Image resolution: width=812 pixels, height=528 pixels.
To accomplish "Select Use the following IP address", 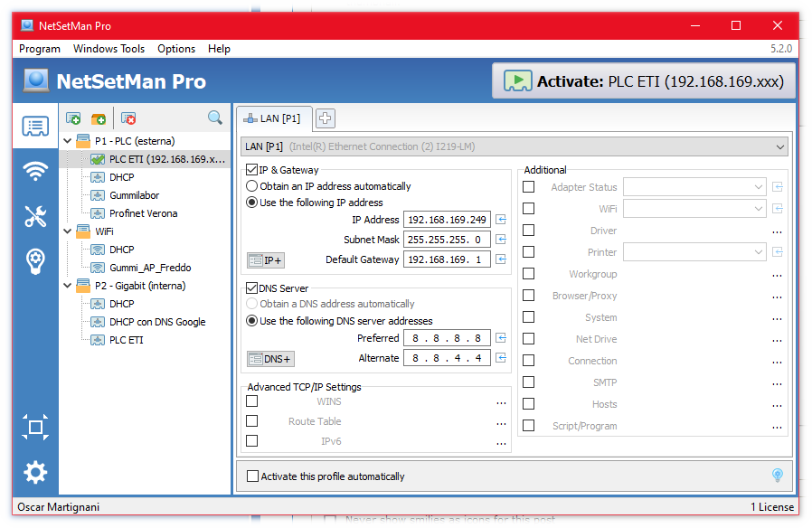I will [x=251, y=203].
